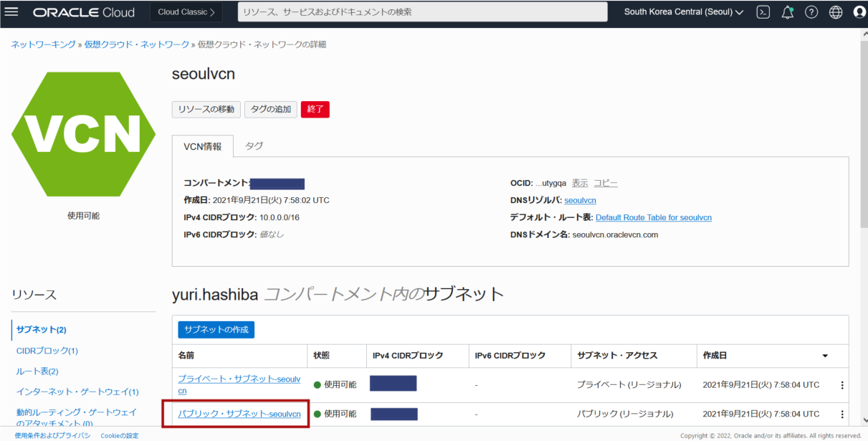This screenshot has height=441, width=868.
Task: Open the seoulvcn DNS resolver link
Action: pyautogui.click(x=580, y=200)
